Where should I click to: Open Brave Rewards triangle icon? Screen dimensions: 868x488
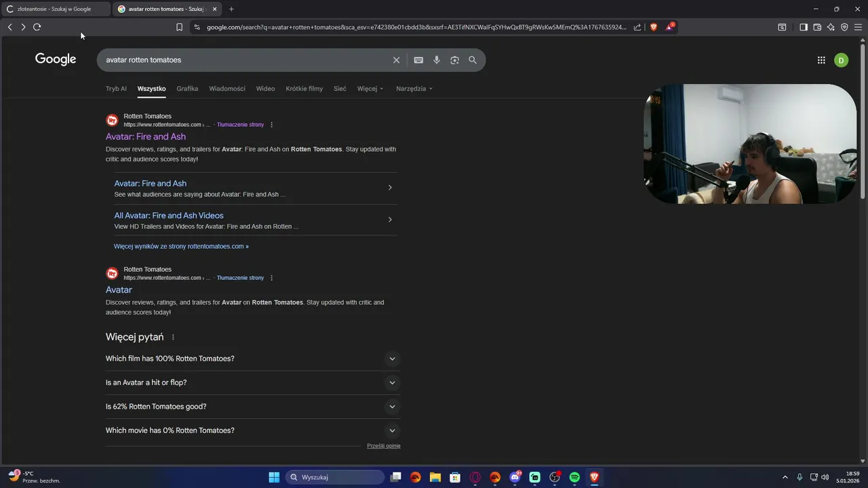pyautogui.click(x=670, y=27)
